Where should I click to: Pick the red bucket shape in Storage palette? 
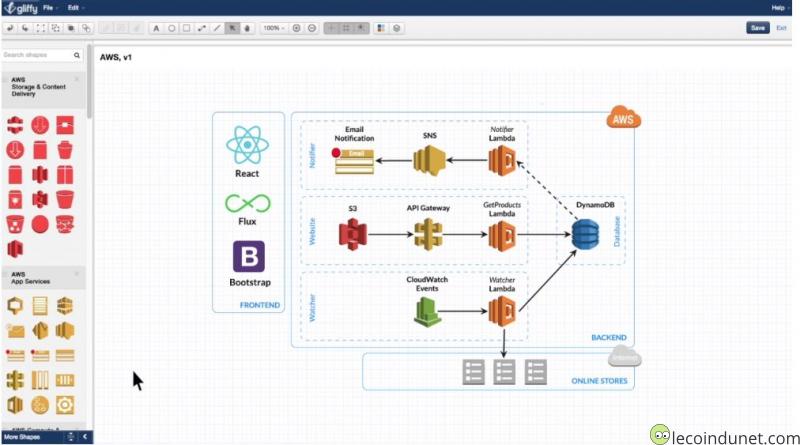click(65, 200)
